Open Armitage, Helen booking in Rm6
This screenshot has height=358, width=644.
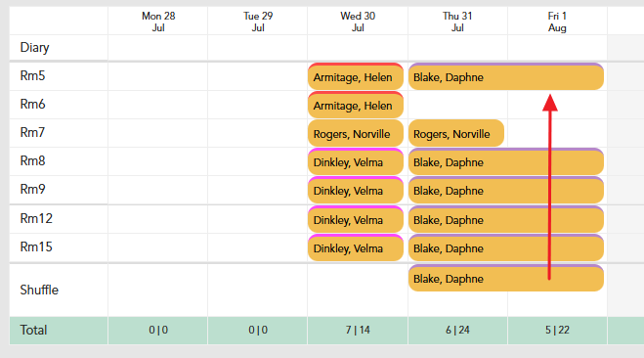356,105
